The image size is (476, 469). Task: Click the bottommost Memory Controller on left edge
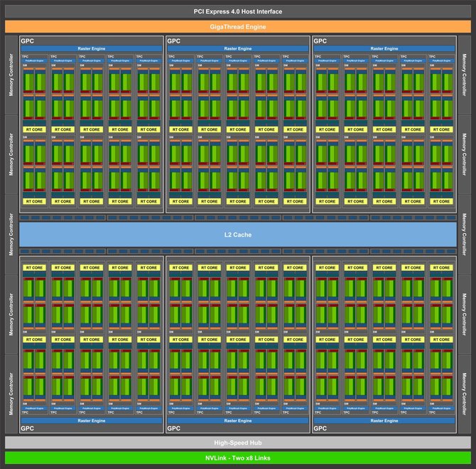pyautogui.click(x=11, y=394)
